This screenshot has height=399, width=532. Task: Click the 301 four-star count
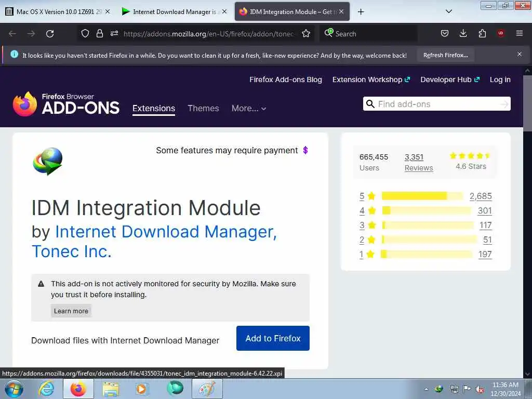point(485,211)
